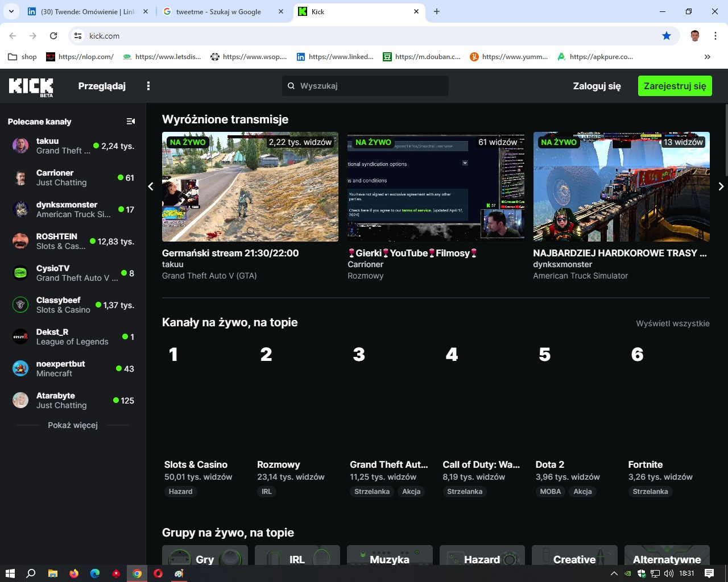Open Atarabyte avatar in sidebar

point(20,400)
